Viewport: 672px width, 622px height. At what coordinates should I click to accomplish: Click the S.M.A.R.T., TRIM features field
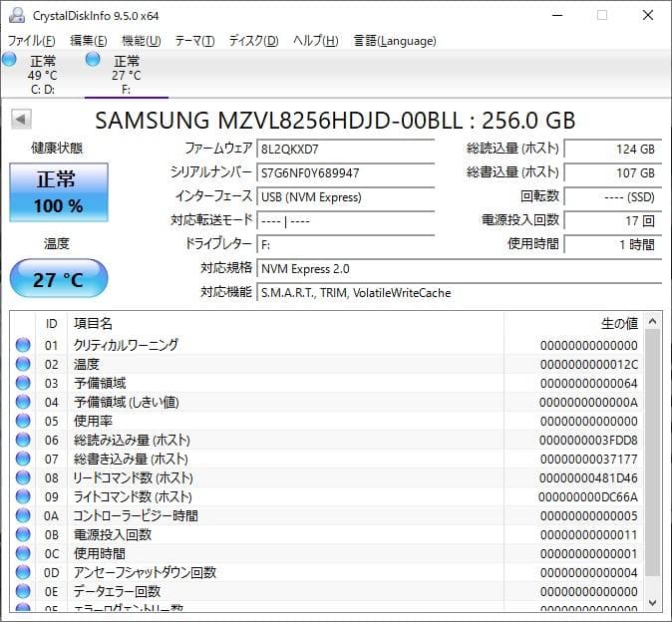[x=459, y=293]
